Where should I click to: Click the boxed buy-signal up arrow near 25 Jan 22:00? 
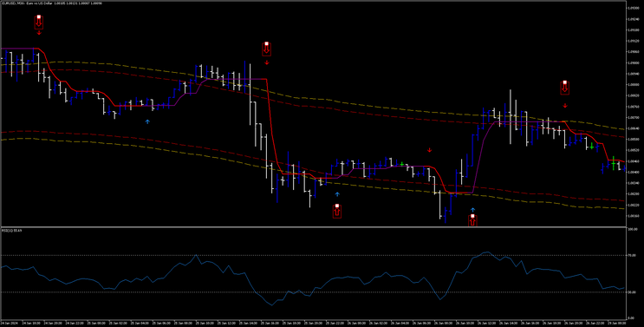pyautogui.click(x=337, y=211)
